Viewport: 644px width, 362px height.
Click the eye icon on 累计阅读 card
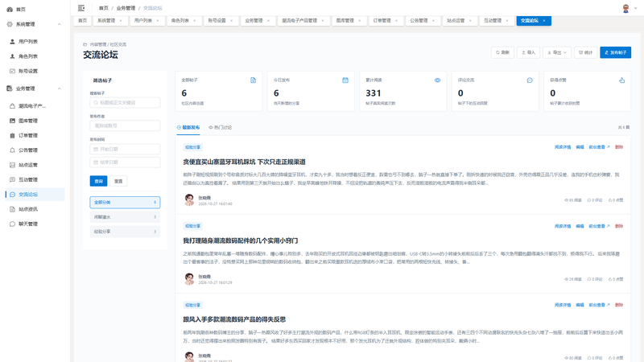[437, 80]
